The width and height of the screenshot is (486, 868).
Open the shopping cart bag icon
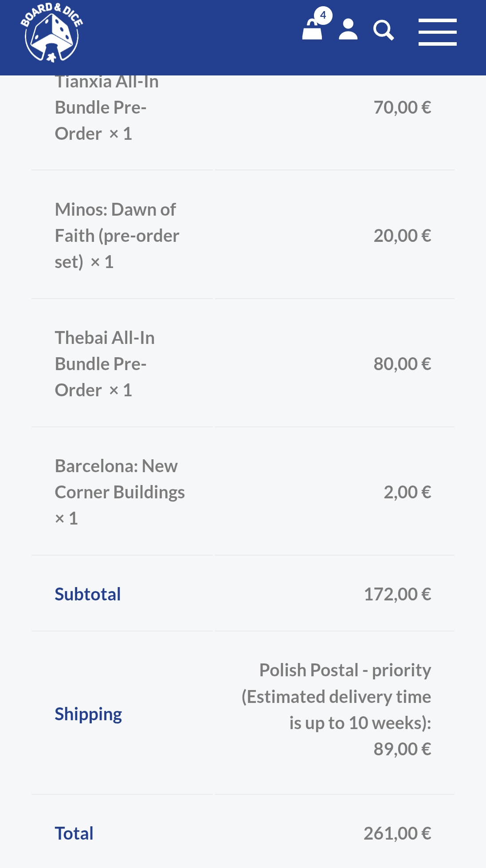[x=312, y=30]
